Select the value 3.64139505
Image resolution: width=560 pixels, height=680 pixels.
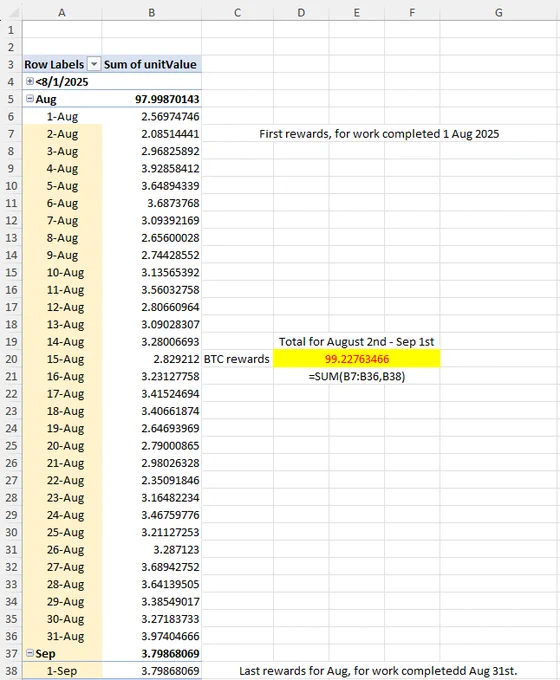pos(170,584)
